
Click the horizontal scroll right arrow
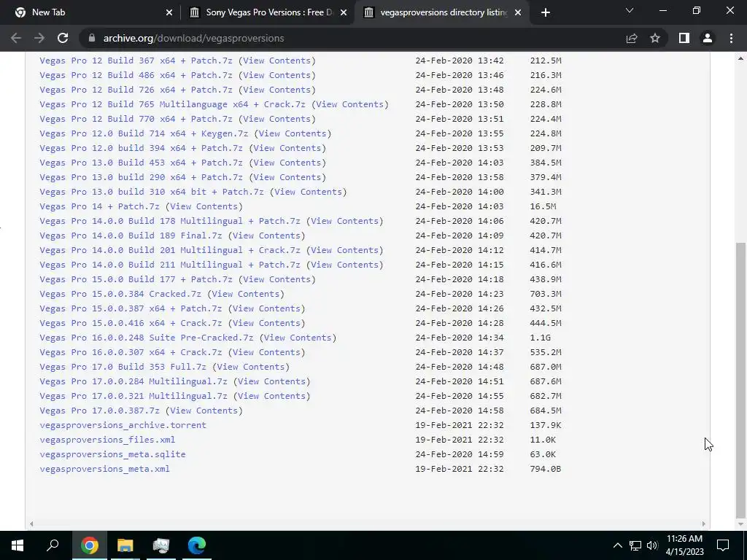click(704, 524)
